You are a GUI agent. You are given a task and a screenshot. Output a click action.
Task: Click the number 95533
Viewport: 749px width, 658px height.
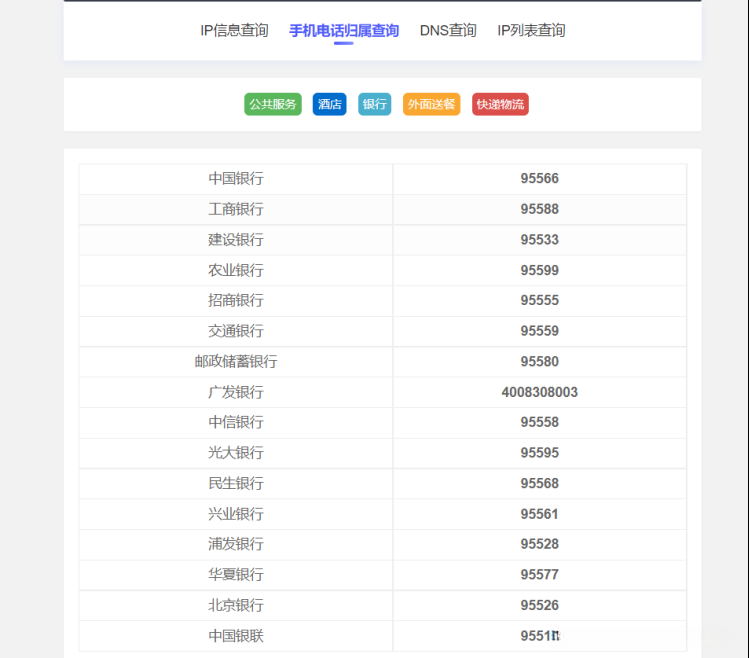pos(539,240)
